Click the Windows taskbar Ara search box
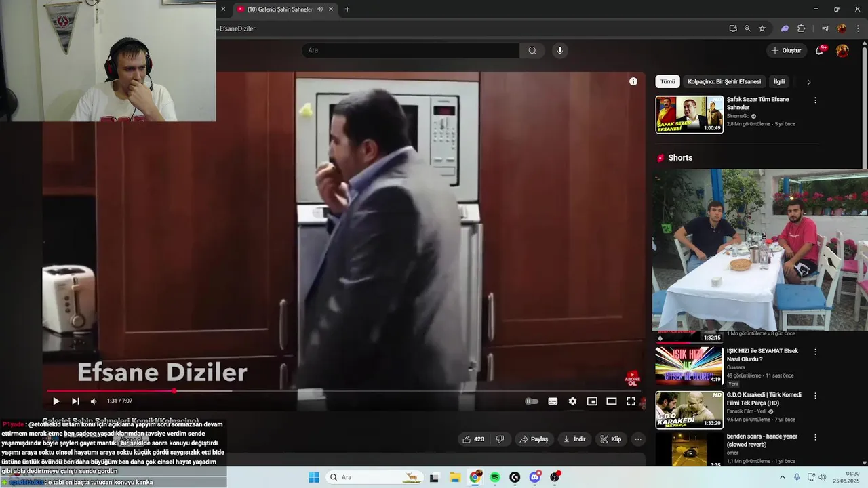Image resolution: width=868 pixels, height=488 pixels. [x=373, y=477]
